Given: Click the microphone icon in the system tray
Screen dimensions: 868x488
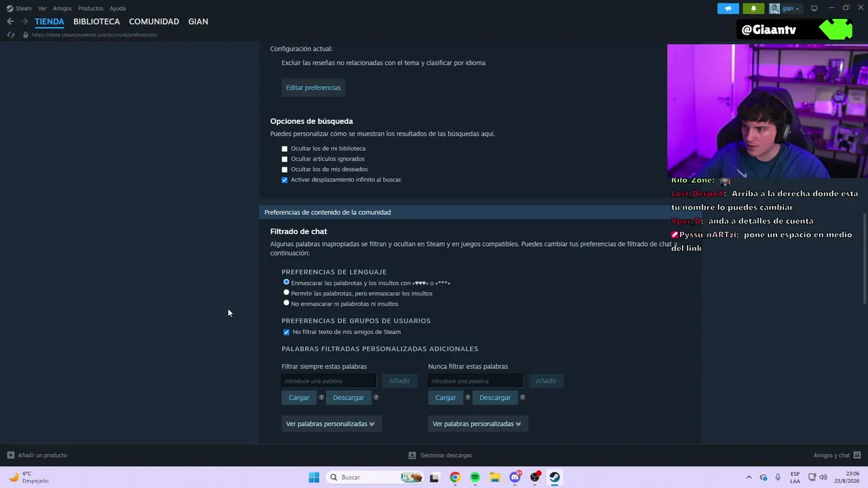Looking at the screenshot, I should (778, 477).
